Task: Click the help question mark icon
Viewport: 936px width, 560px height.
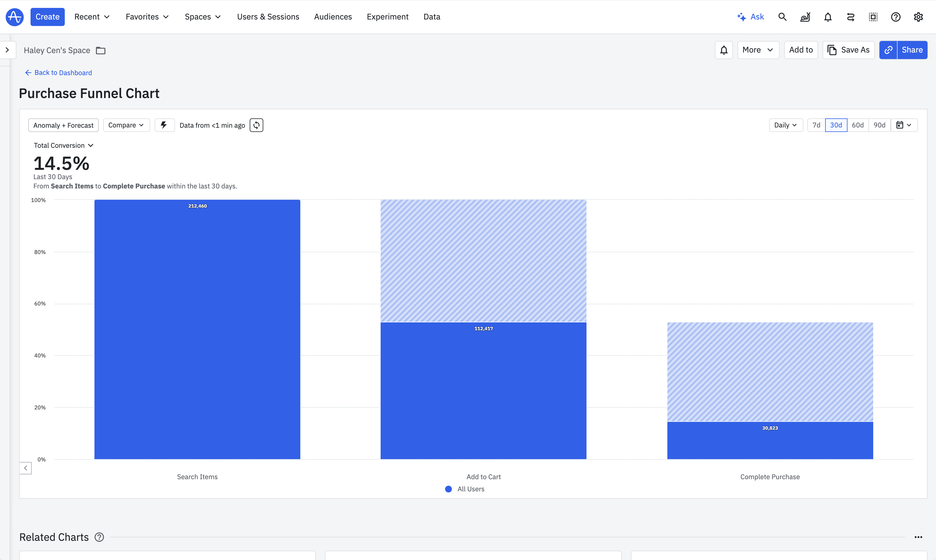Action: (x=896, y=17)
